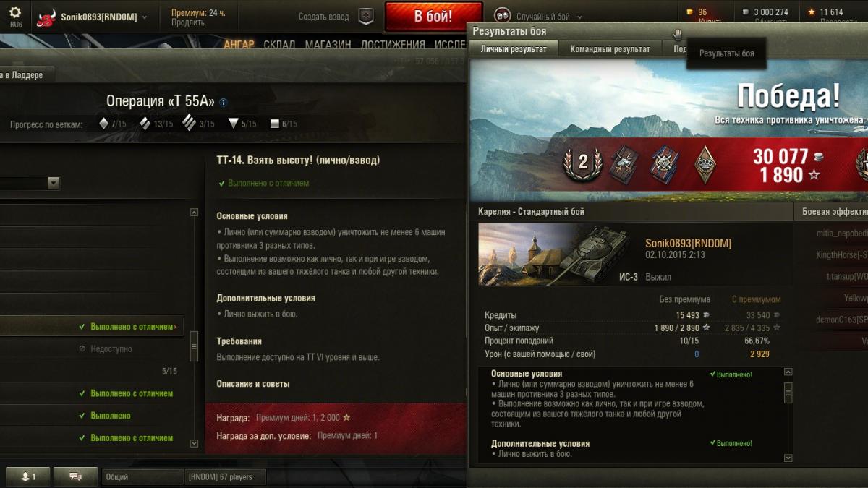Open settings gear menu

pyautogui.click(x=15, y=12)
